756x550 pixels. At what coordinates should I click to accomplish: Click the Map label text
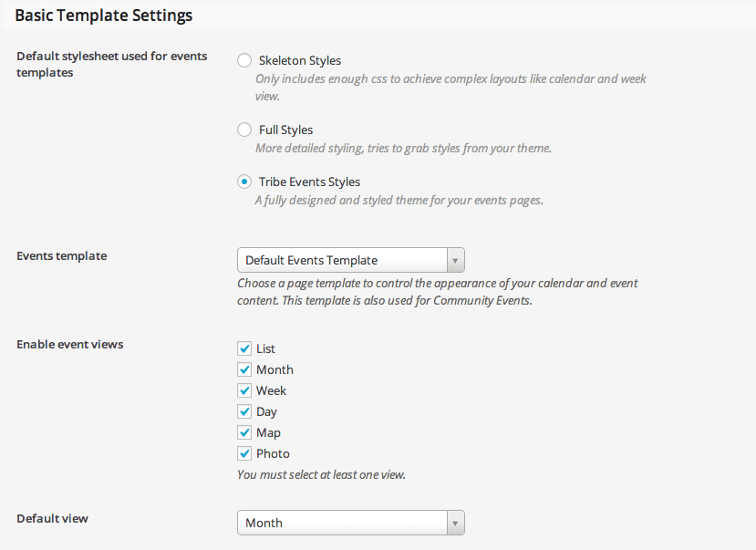(268, 433)
